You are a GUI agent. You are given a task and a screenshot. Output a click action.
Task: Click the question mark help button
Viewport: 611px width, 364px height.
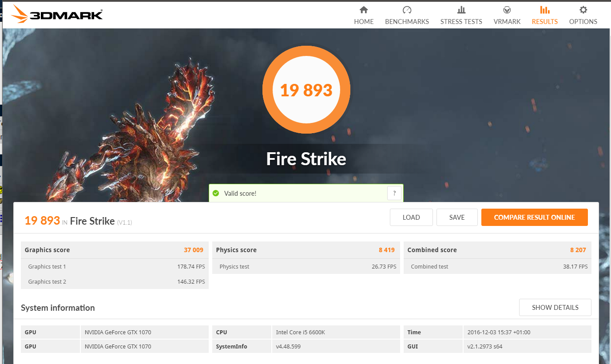394,193
